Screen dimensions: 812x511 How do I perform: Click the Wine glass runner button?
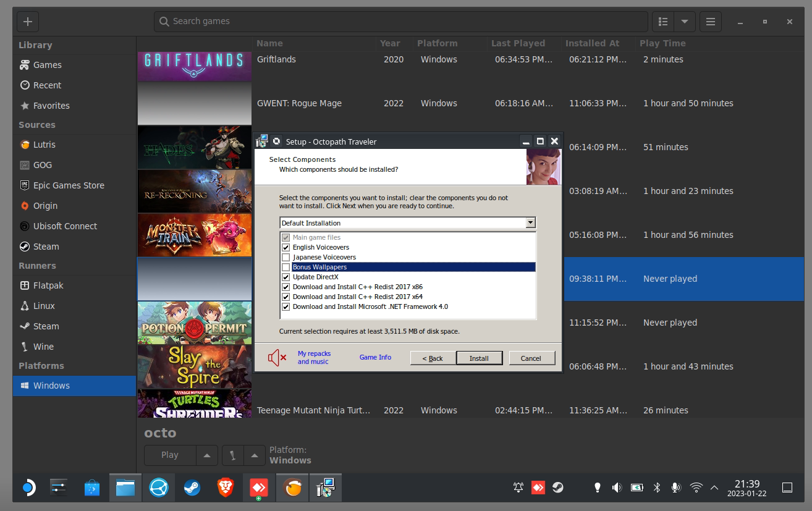pos(233,455)
